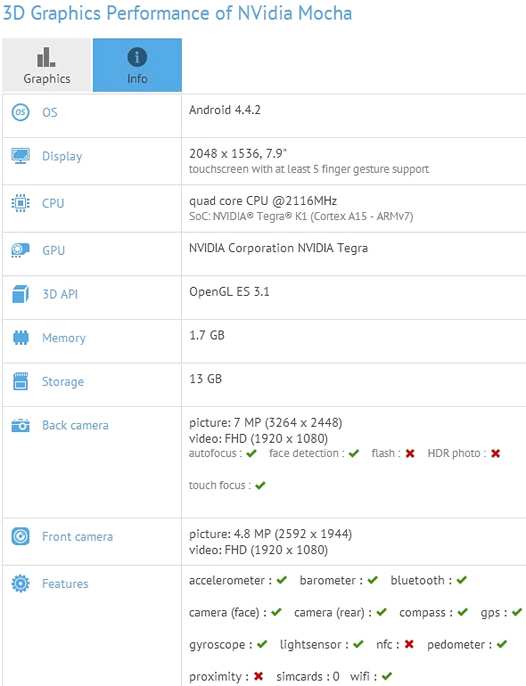
Task: Click the 'Android 4.4.2' value
Action: tap(225, 110)
